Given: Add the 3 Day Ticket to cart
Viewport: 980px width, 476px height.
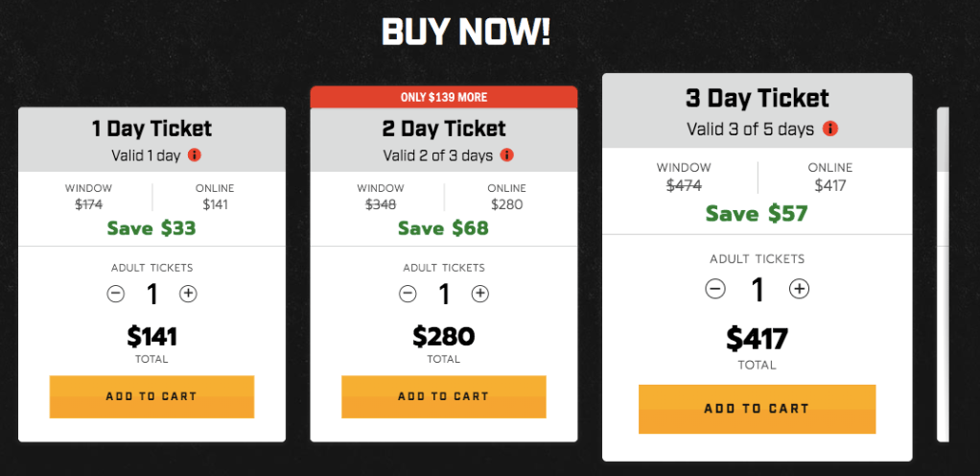Looking at the screenshot, I should tap(757, 409).
